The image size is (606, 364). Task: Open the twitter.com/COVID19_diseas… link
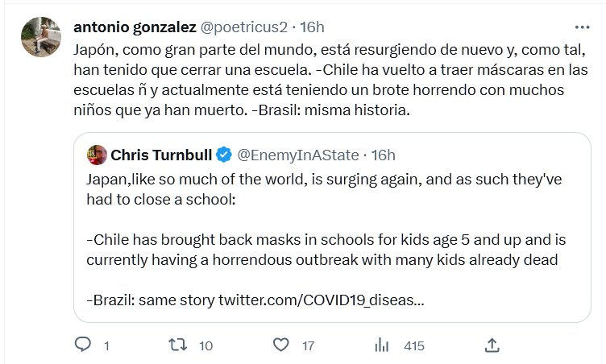point(322,300)
